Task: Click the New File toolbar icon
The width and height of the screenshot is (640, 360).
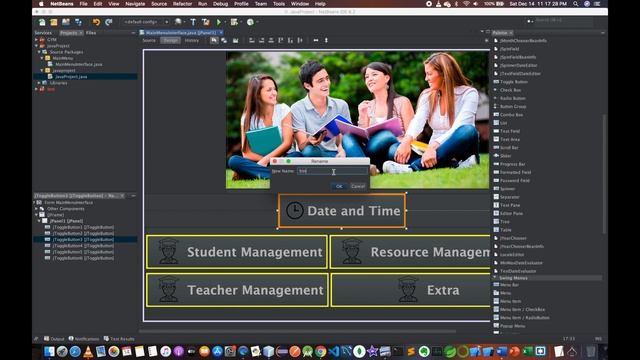Action: [42, 22]
